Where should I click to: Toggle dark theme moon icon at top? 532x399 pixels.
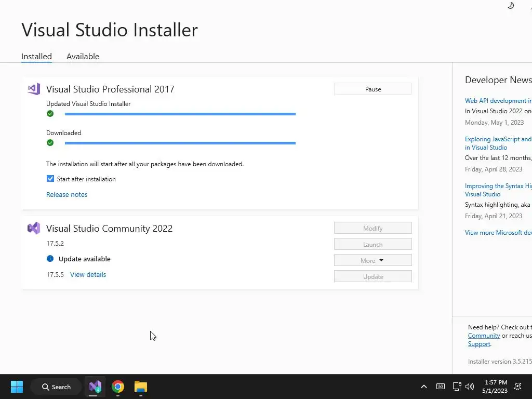(511, 5)
